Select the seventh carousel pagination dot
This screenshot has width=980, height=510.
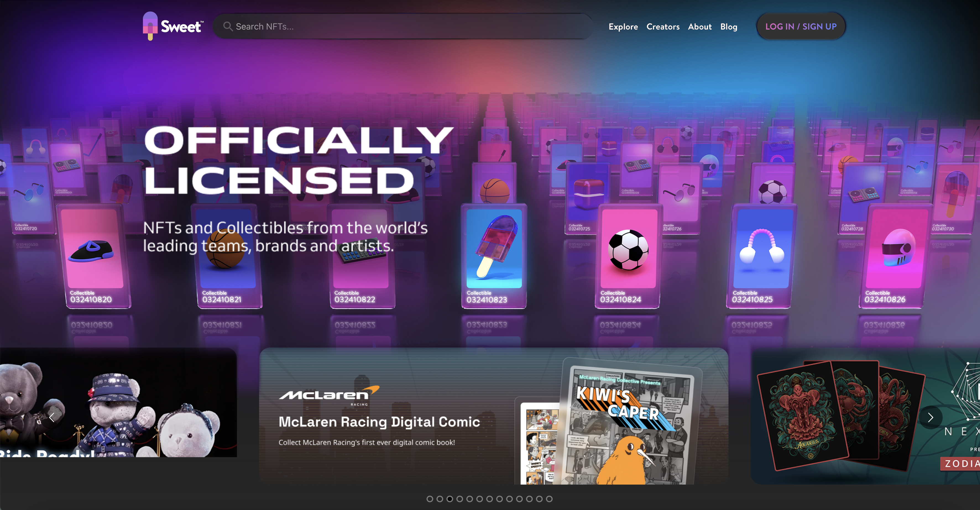[489, 499]
